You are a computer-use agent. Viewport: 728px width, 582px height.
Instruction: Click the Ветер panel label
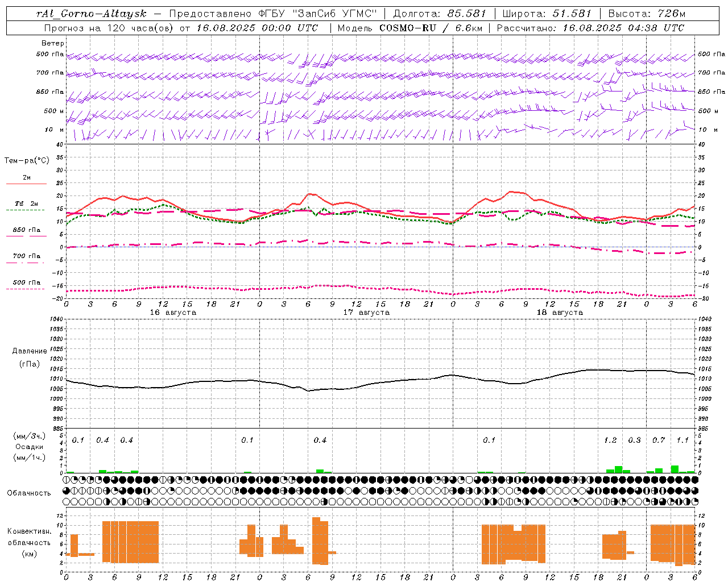(52, 43)
